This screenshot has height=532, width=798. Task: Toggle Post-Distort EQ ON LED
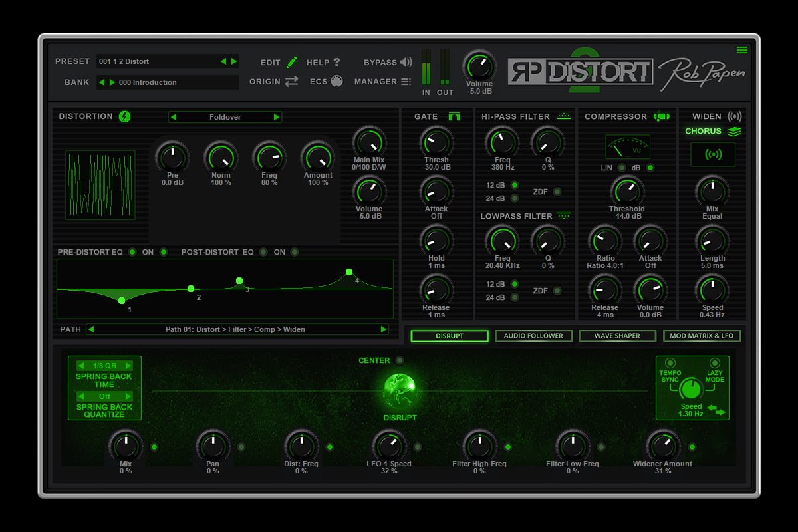[x=294, y=252]
